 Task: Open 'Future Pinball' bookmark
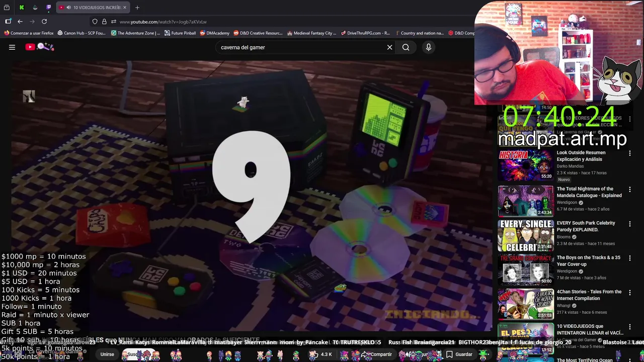180,33
